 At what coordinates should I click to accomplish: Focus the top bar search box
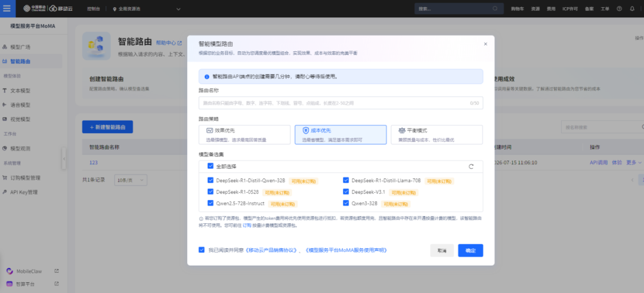click(459, 8)
